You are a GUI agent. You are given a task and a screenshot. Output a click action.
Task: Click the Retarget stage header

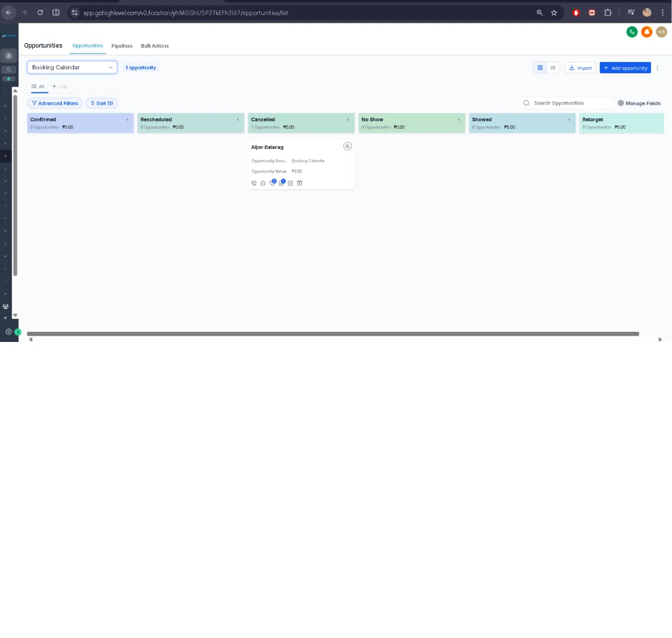tap(622, 123)
